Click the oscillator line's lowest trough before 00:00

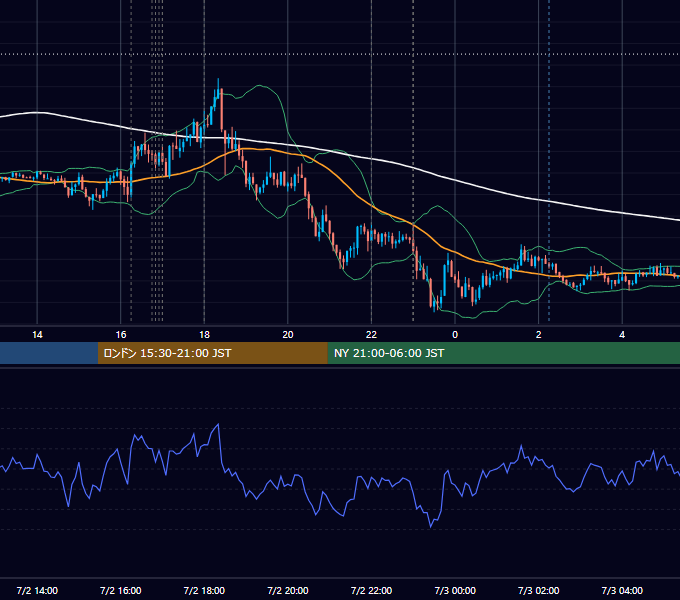pyautogui.click(x=431, y=527)
